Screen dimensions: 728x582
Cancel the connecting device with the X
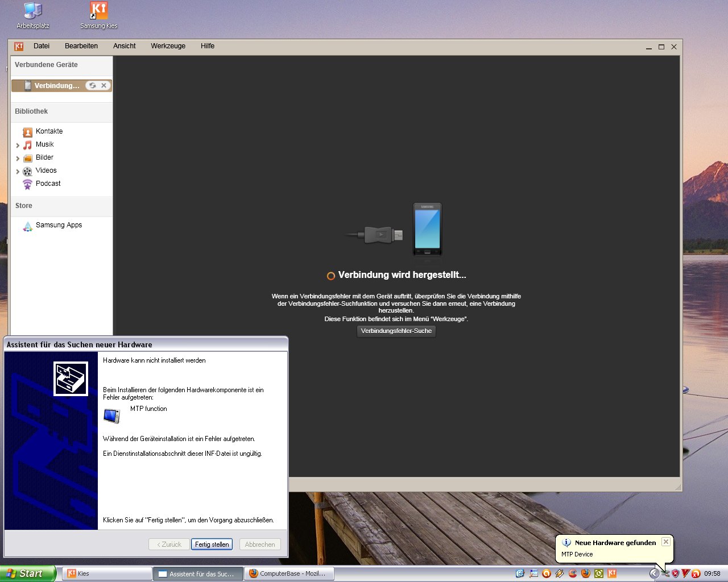[104, 85]
